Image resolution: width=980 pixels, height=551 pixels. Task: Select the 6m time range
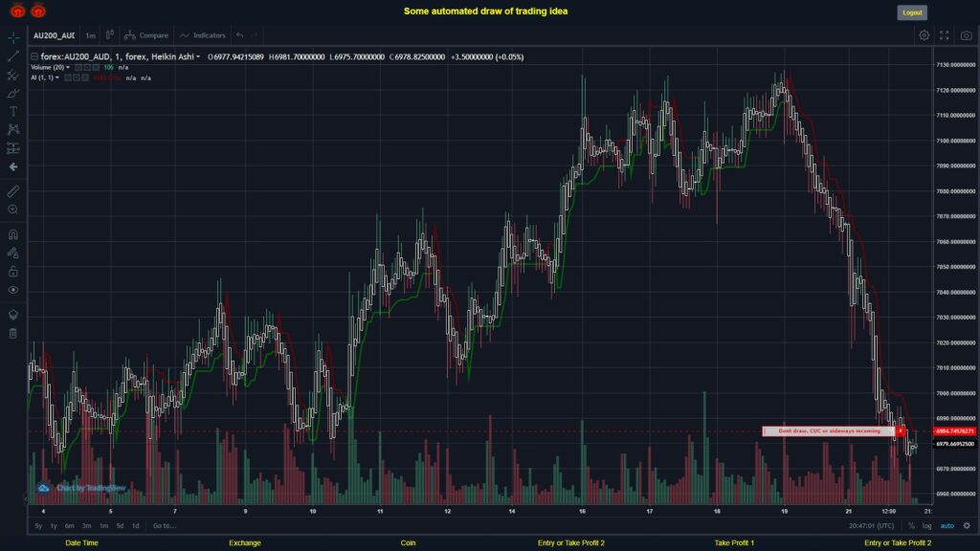tap(69, 525)
